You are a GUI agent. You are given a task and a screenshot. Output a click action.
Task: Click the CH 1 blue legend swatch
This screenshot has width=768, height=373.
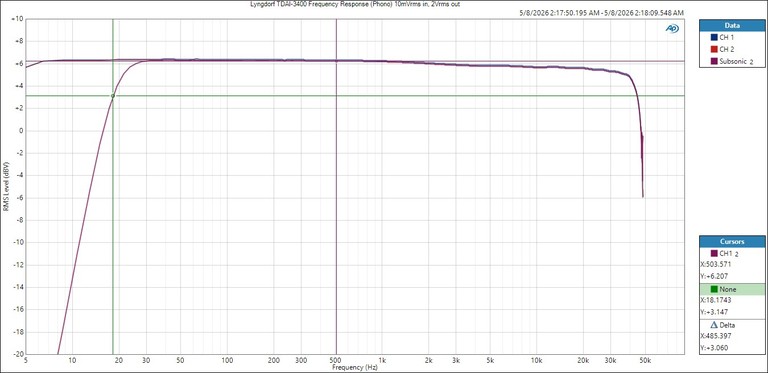pos(713,37)
